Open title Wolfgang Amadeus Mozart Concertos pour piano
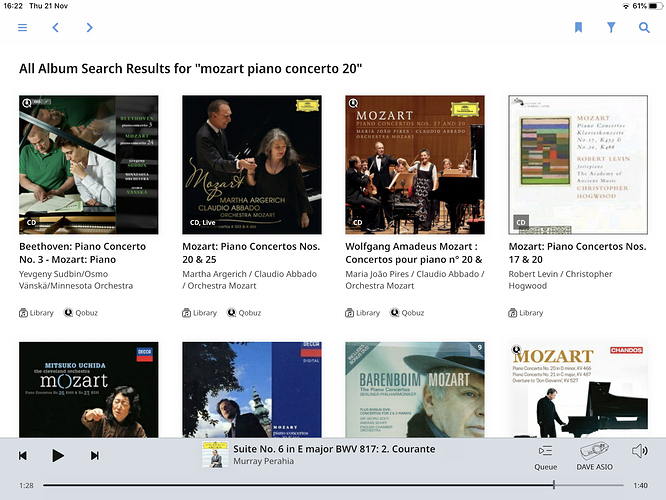 tap(414, 253)
